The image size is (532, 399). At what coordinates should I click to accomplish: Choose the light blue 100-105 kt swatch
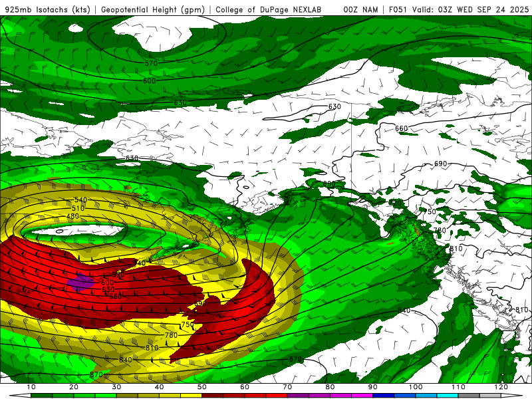[426, 396]
